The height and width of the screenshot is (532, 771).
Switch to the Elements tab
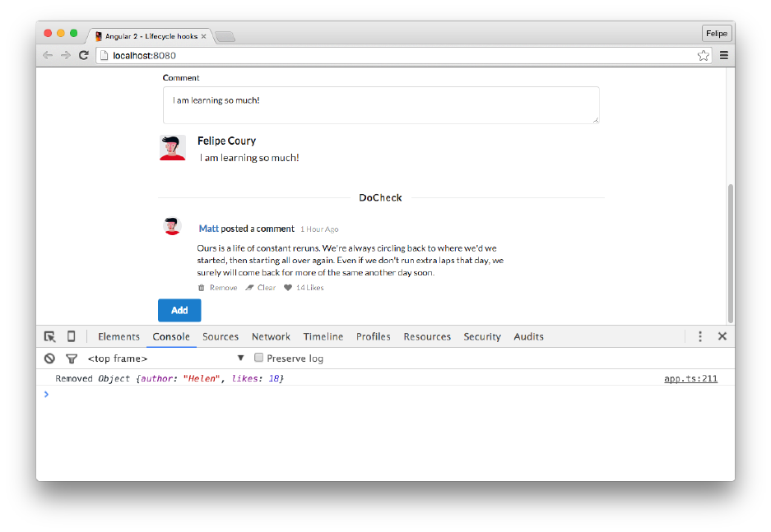click(x=118, y=336)
